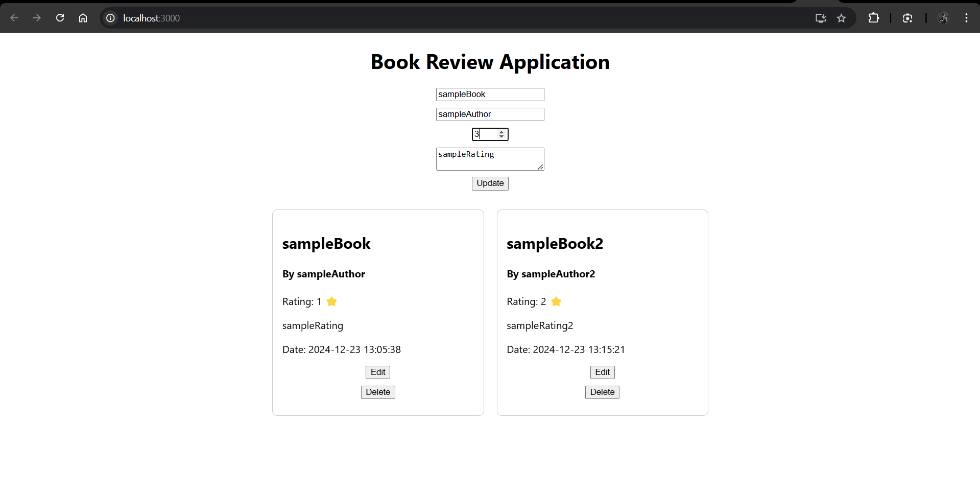Select the sampleBook2 card title
980x494 pixels.
coord(555,244)
